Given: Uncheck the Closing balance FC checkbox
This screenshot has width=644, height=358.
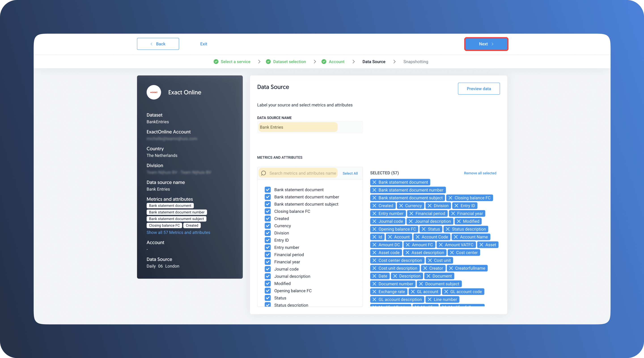Looking at the screenshot, I should coord(268,211).
